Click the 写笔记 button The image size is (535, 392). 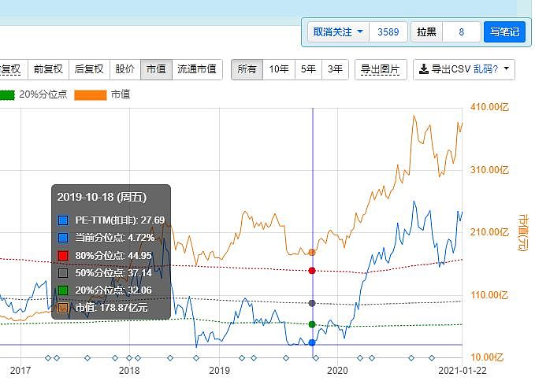pyautogui.click(x=504, y=32)
